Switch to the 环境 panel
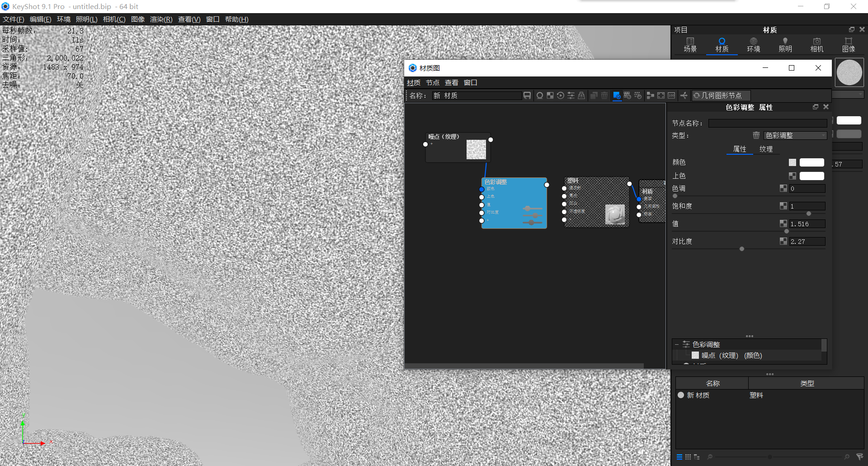The width and height of the screenshot is (868, 466). (x=753, y=44)
